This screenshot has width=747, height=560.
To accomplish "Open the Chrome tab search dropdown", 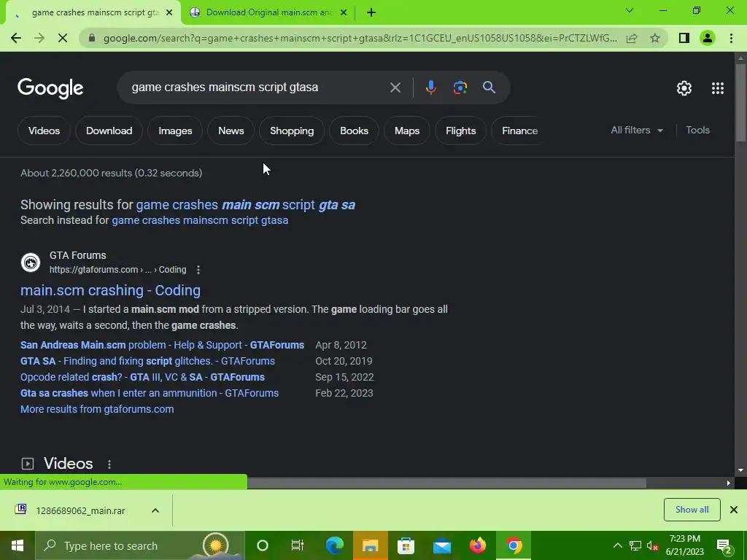I will coord(630,10).
